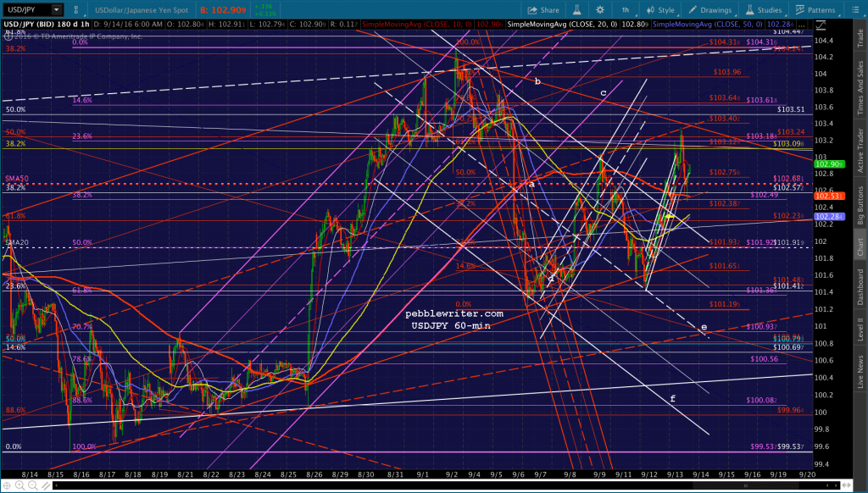Viewport: 868px width, 493px height.
Task: Click USDollar/Japanese Yen Spot description
Action: [x=142, y=10]
